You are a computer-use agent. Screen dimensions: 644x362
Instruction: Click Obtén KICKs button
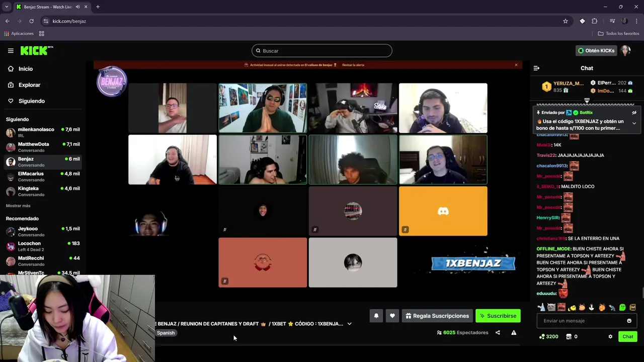click(596, 51)
